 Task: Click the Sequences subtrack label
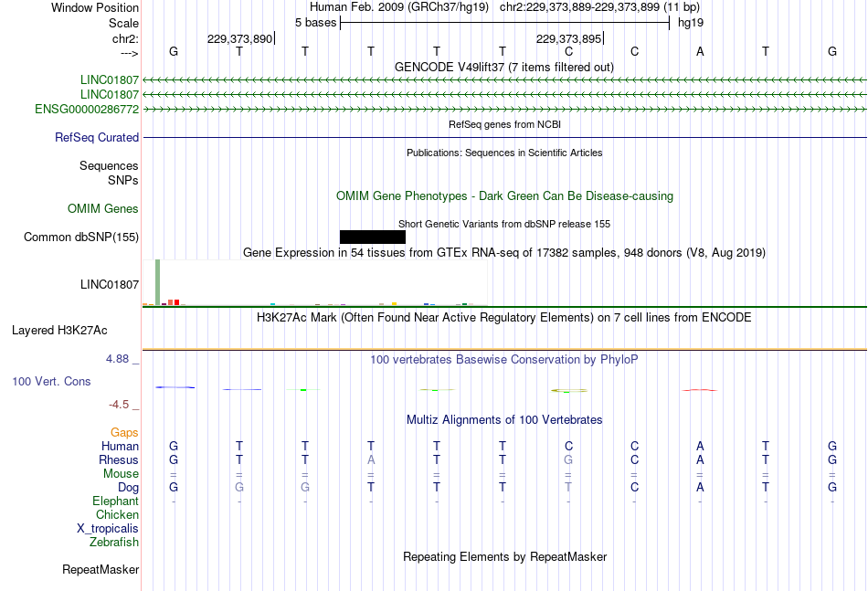109,165
